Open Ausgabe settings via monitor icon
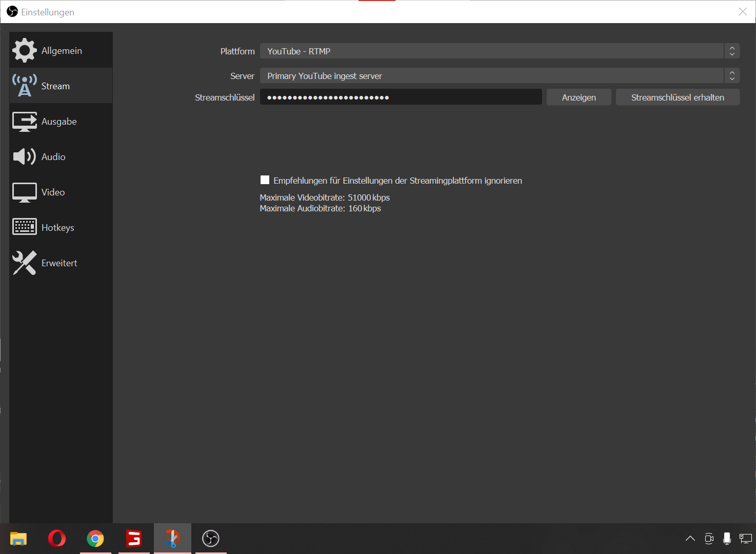Screen dimensions: 756x554 [25, 122]
